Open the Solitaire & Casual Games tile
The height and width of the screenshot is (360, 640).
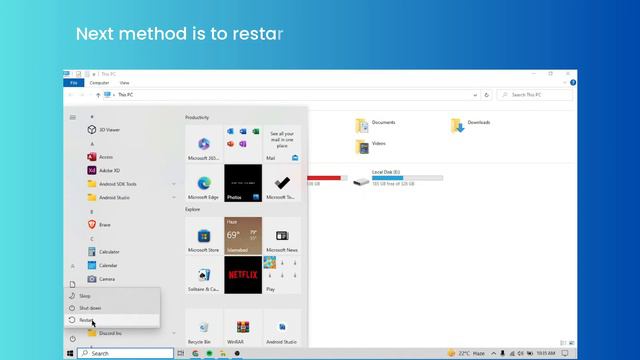pos(204,275)
